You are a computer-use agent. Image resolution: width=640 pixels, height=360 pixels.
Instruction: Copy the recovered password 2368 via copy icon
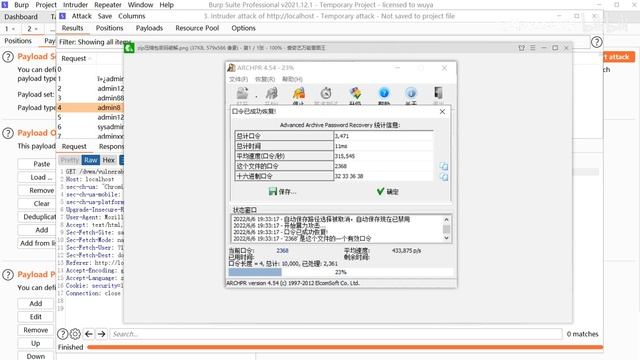[x=444, y=166]
